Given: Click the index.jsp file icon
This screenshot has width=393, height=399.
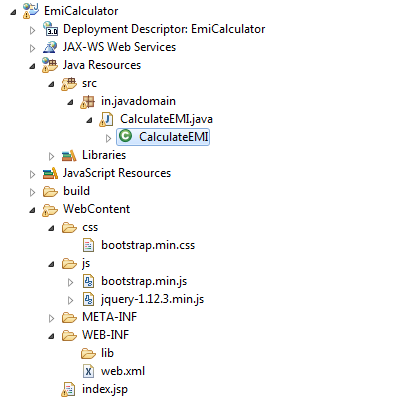Looking at the screenshot, I should (69, 389).
